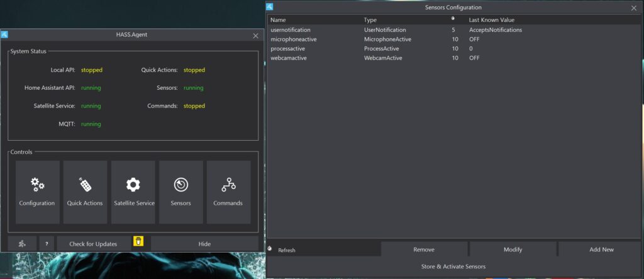
Task: Click the AcceptsNotifications value cell
Action: tap(496, 30)
